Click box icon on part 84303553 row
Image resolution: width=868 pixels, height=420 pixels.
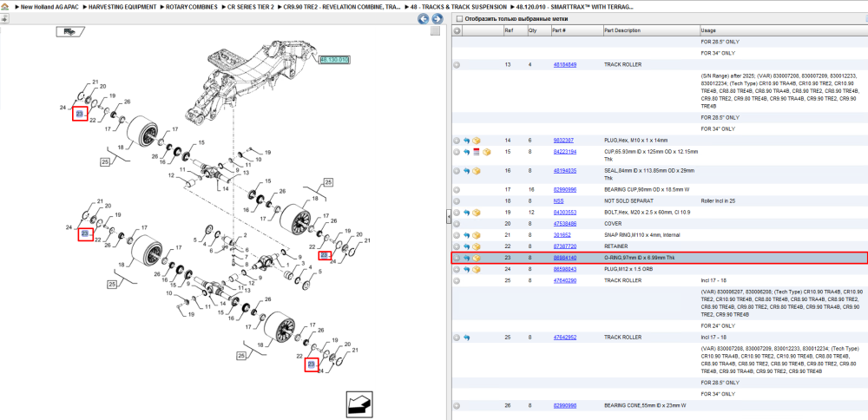476,213
